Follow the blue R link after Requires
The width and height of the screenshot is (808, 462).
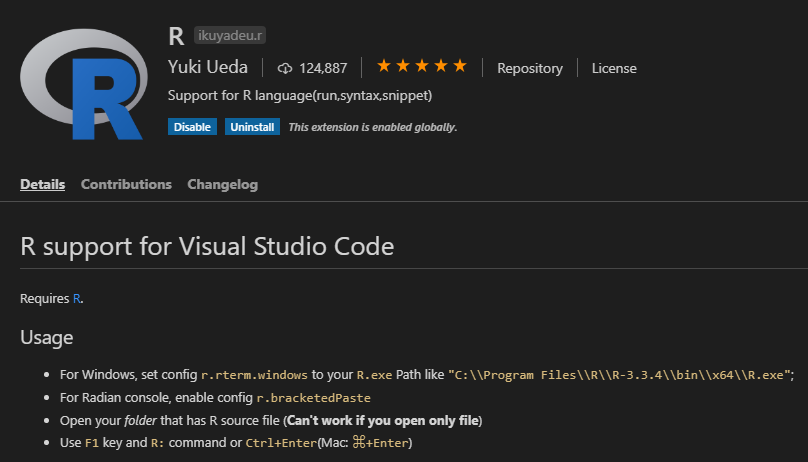click(77, 299)
